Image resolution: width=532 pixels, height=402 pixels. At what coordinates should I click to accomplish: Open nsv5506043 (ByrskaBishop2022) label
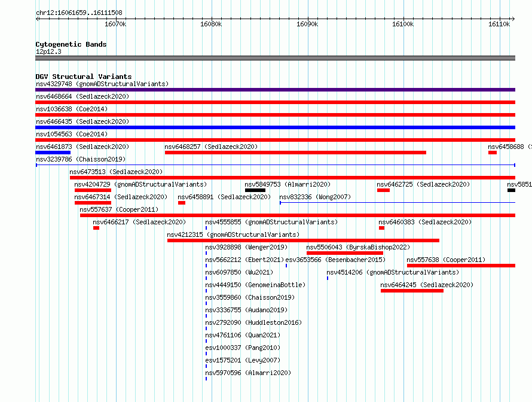[358, 247]
